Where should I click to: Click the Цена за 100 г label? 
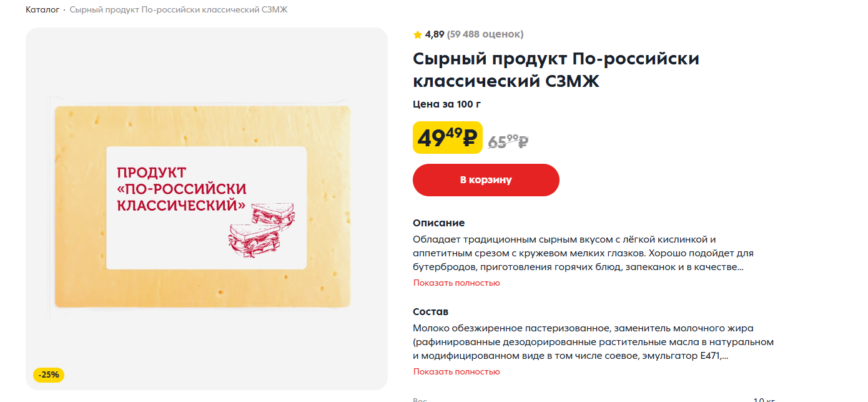pos(446,104)
